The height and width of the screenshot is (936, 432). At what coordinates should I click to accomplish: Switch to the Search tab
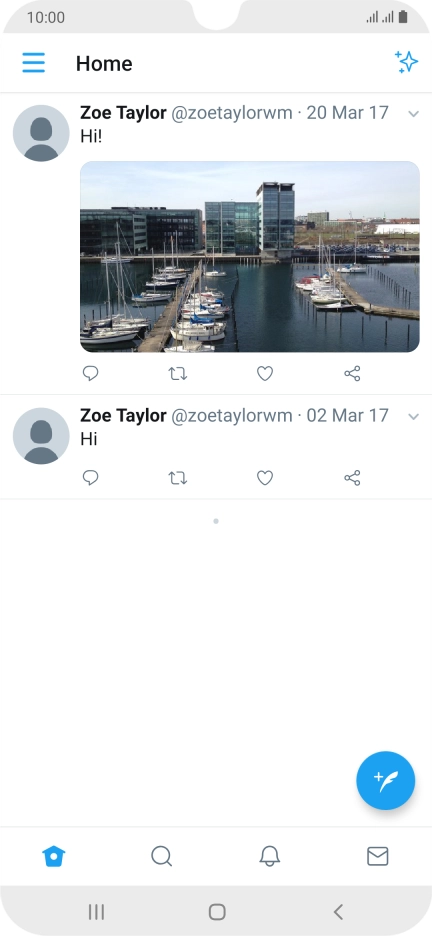click(161, 857)
